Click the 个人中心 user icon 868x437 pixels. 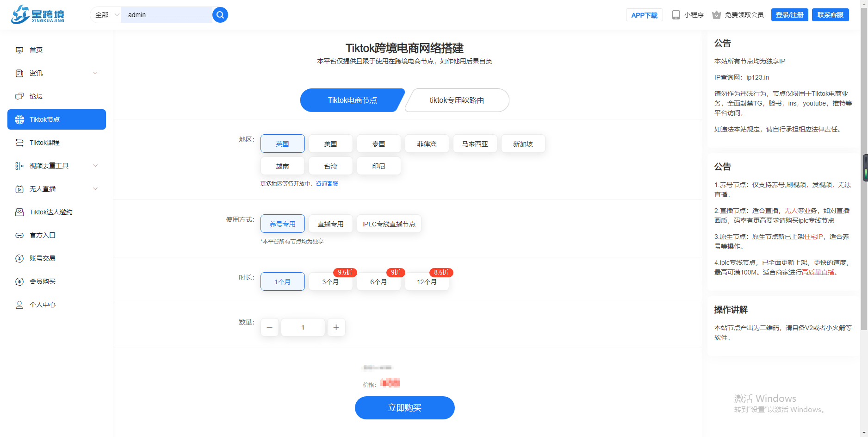pyautogui.click(x=19, y=305)
